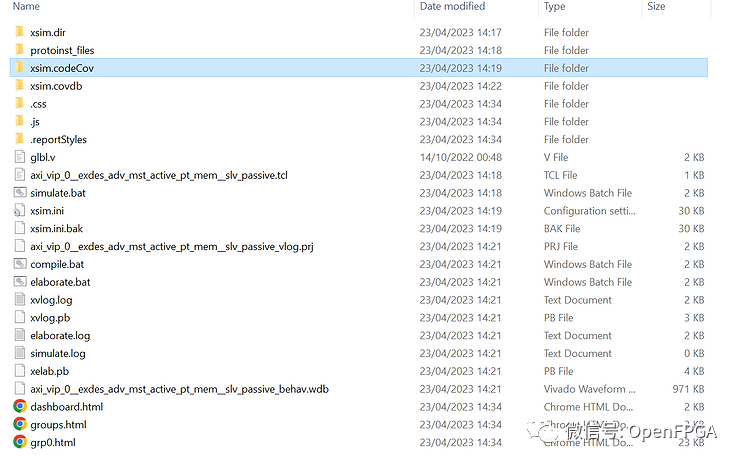The image size is (740, 465).
Task: Click the icon of the _behav.wdb file
Action: coord(20,389)
